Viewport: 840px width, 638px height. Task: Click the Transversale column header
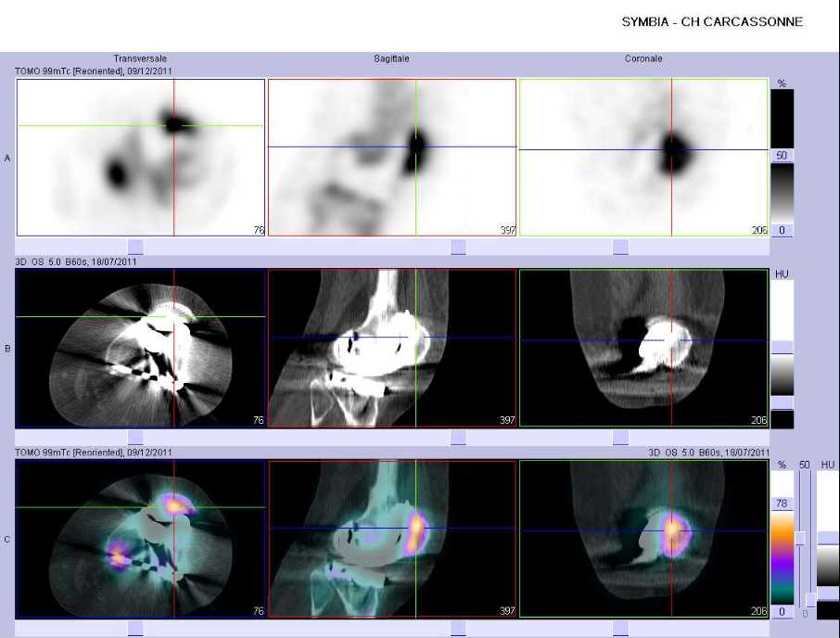[140, 58]
